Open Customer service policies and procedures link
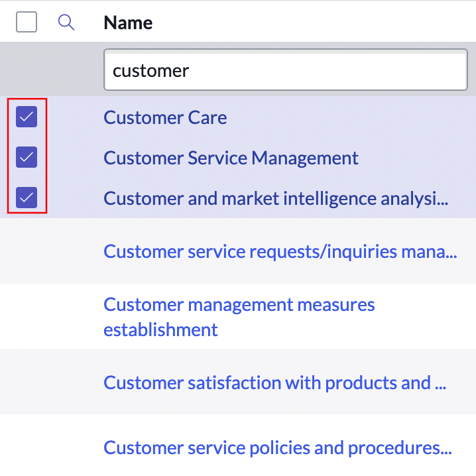Screen dimensions: 476x476 tap(278, 448)
